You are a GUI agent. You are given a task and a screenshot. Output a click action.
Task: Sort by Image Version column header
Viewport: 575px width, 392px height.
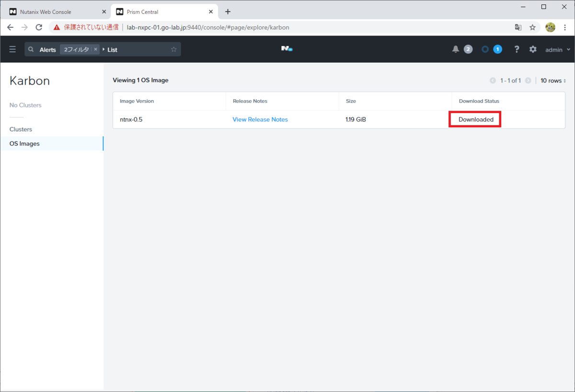tap(137, 101)
